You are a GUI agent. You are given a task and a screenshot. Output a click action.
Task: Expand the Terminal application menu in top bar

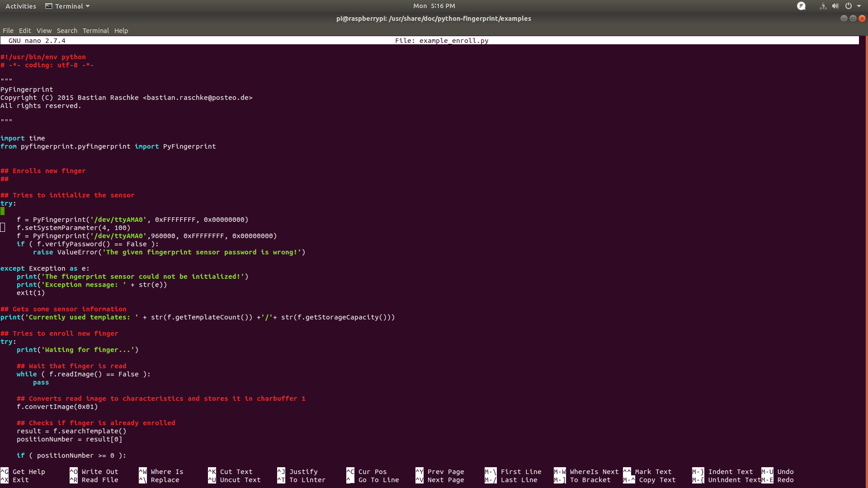point(67,6)
